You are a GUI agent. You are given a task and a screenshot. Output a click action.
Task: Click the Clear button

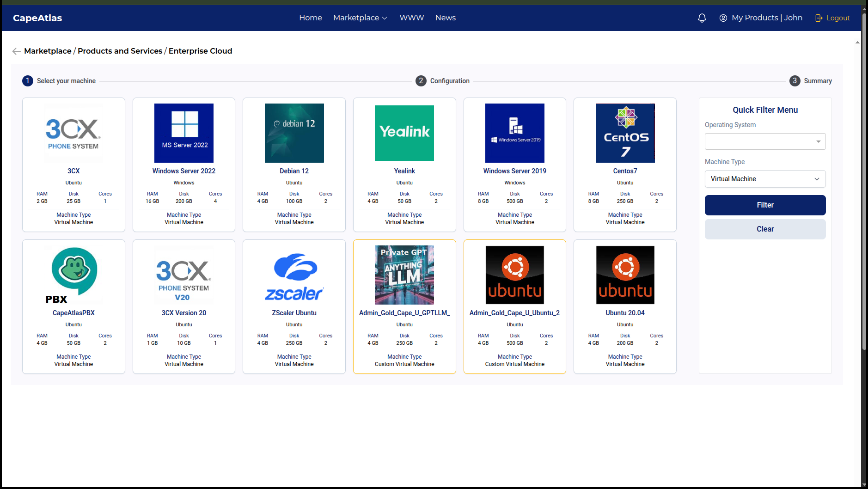765,229
